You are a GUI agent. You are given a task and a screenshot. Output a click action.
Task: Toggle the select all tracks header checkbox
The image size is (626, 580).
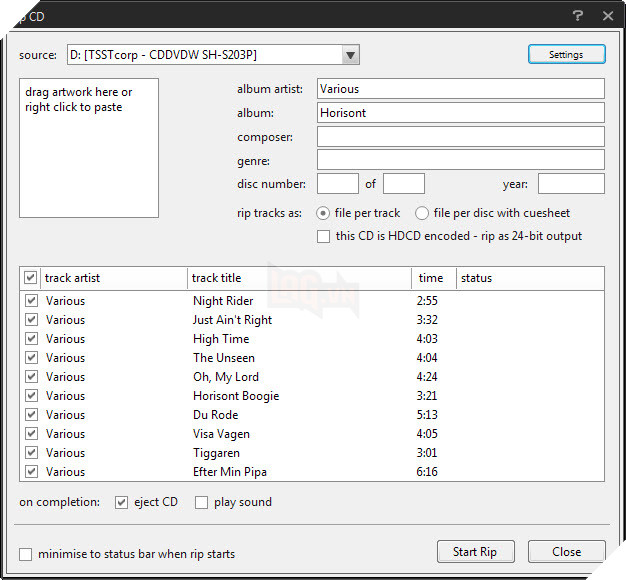pos(31,278)
